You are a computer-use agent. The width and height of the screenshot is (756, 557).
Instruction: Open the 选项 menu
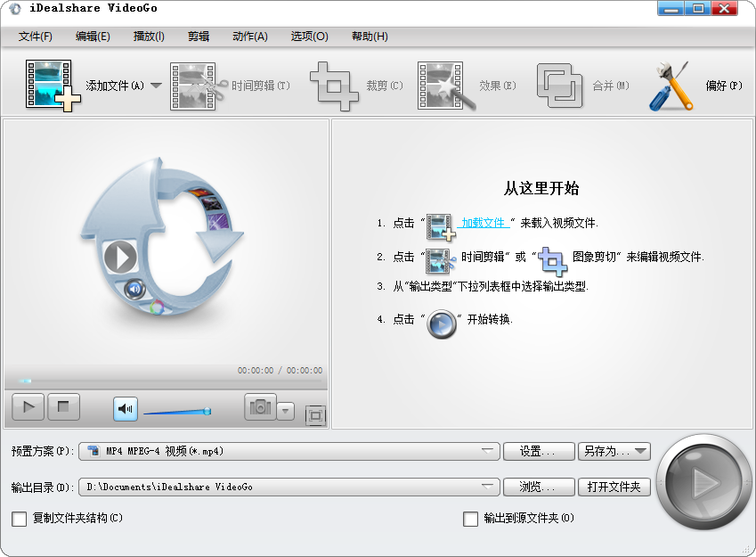coord(308,37)
